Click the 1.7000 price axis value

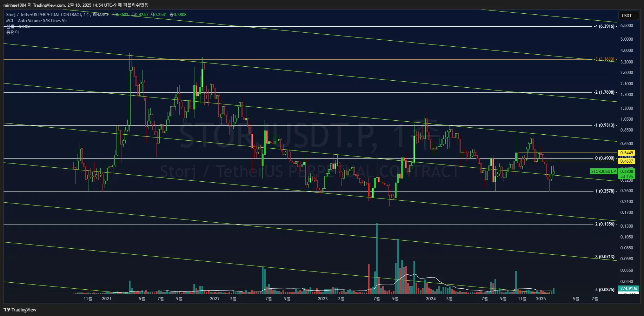(627, 95)
